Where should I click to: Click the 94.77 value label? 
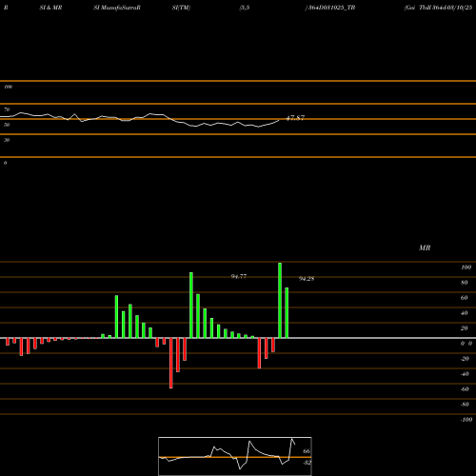point(239,276)
